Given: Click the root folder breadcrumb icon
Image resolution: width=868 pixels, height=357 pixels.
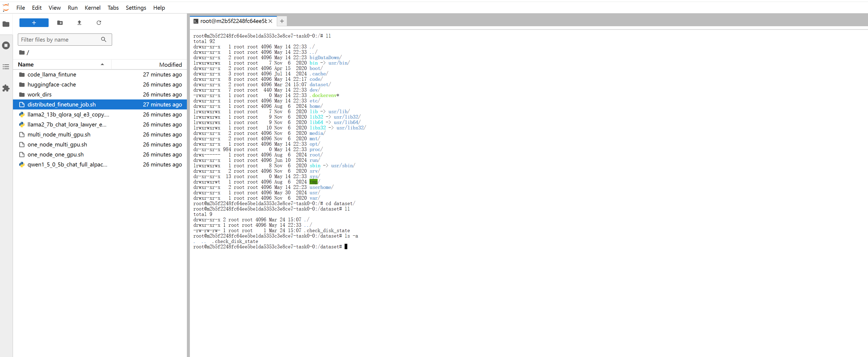Looking at the screenshot, I should [x=22, y=52].
